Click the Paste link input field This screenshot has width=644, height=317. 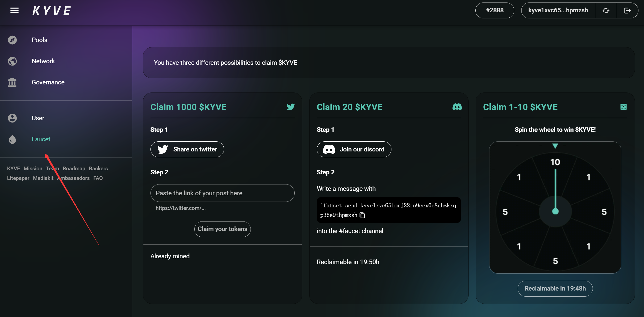(x=222, y=193)
